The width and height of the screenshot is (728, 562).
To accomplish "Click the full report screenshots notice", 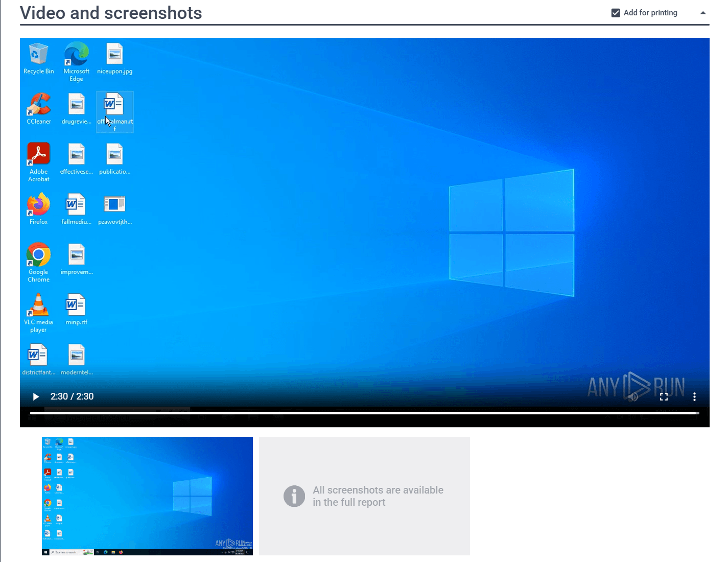I will (x=364, y=496).
